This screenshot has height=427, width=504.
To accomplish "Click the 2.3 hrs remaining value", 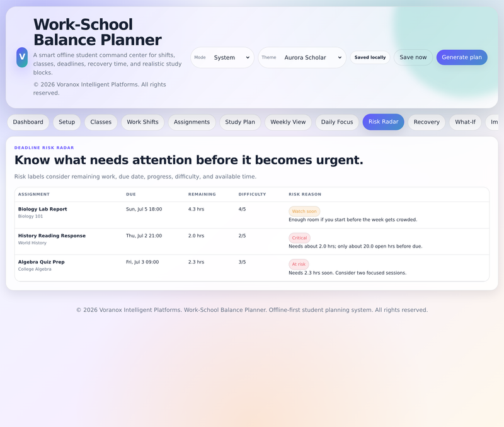I will pyautogui.click(x=196, y=262).
